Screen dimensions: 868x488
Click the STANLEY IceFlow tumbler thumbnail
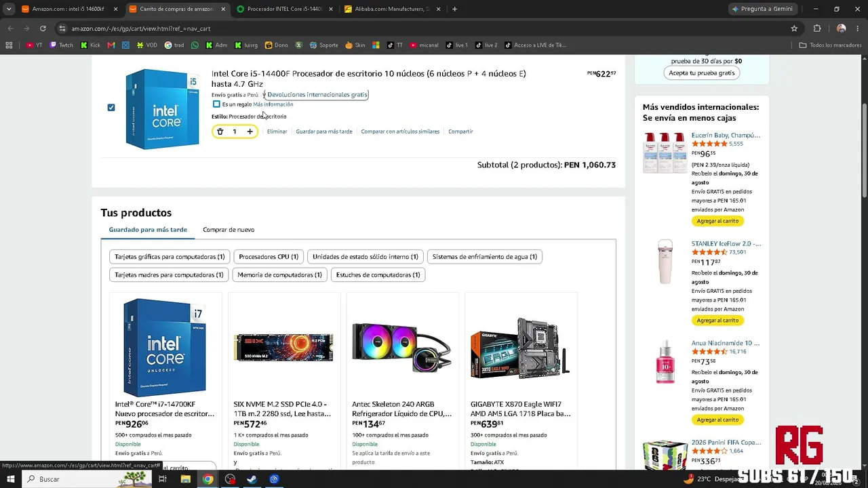coord(665,261)
